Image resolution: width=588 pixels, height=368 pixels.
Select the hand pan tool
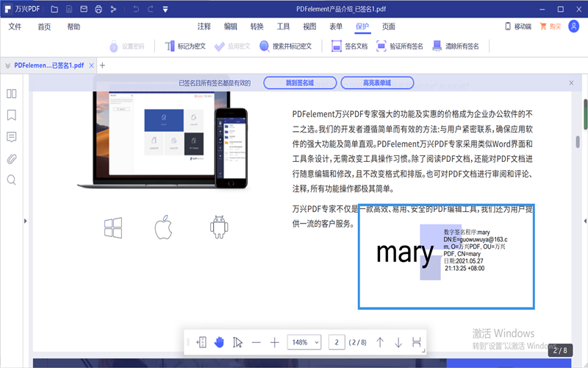coord(219,342)
